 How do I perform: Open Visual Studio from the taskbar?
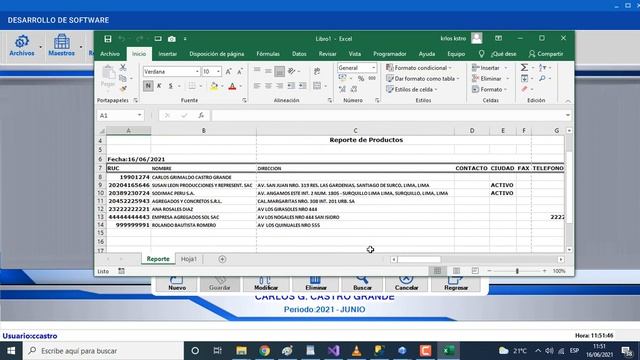[333, 351]
